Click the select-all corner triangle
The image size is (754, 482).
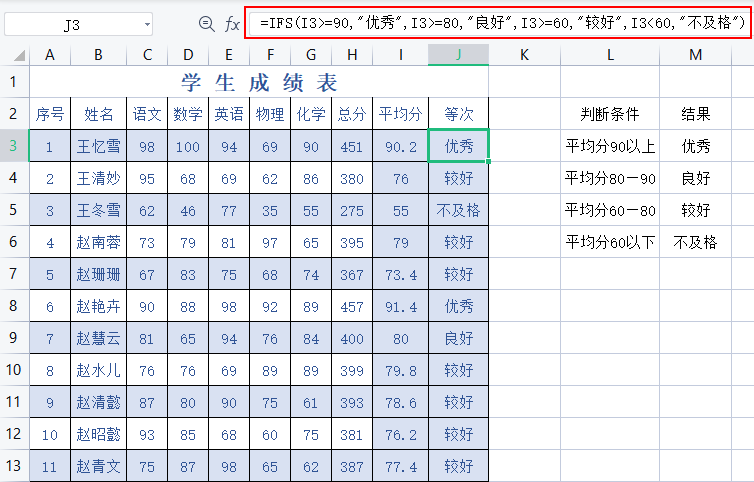pos(19,56)
